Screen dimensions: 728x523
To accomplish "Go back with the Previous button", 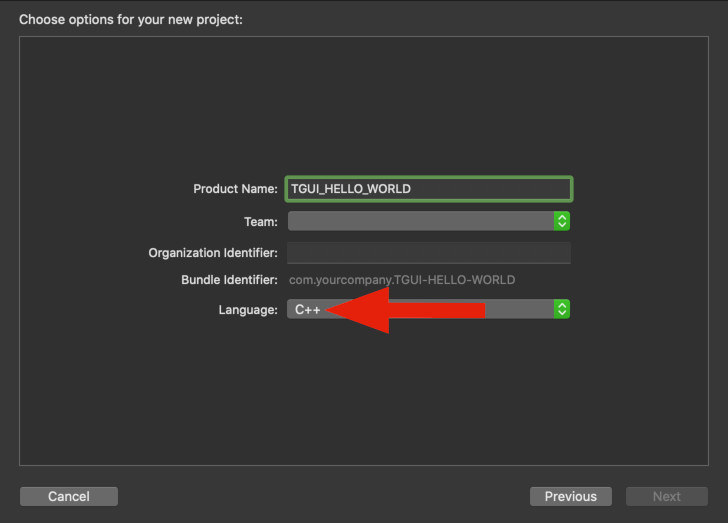I will pos(571,497).
